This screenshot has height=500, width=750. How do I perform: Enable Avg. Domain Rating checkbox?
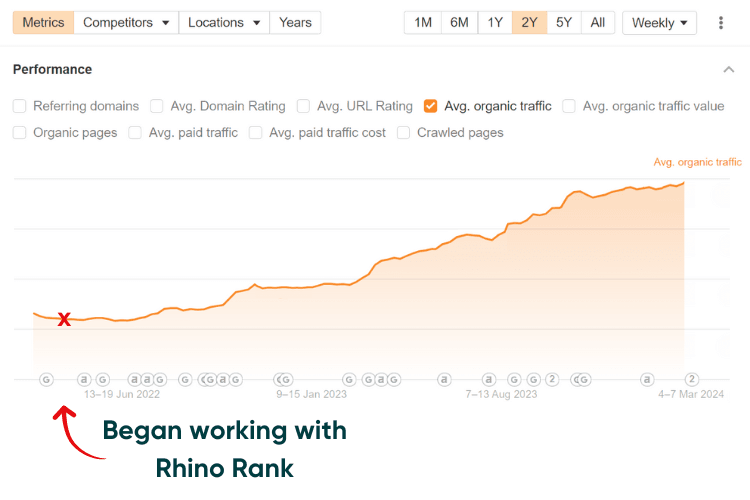(157, 106)
